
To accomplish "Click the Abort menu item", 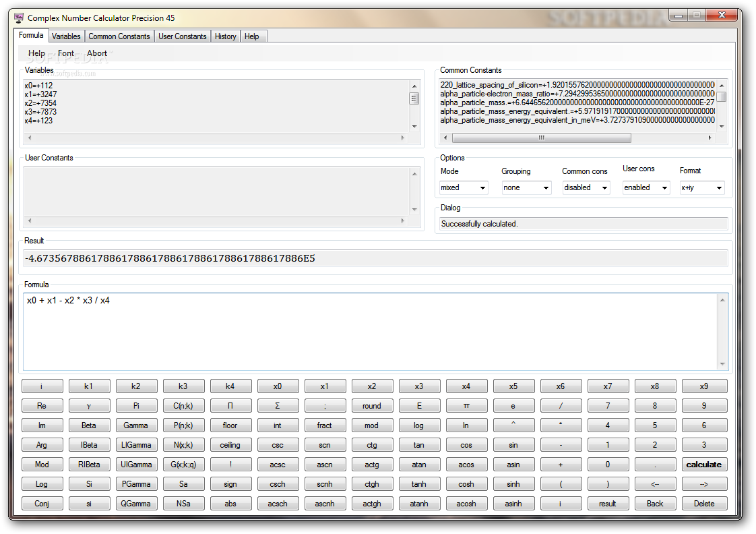I will click(x=97, y=53).
